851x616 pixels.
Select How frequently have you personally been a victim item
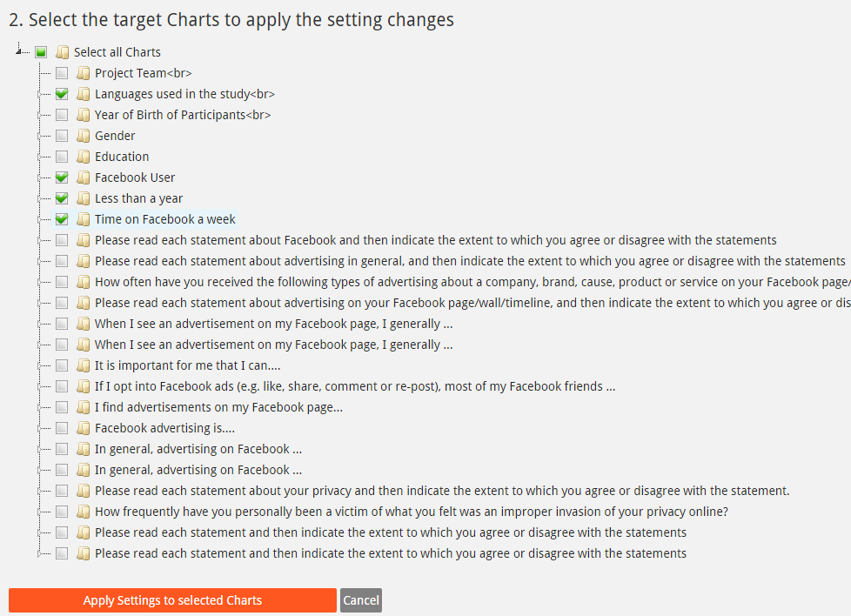click(x=411, y=512)
